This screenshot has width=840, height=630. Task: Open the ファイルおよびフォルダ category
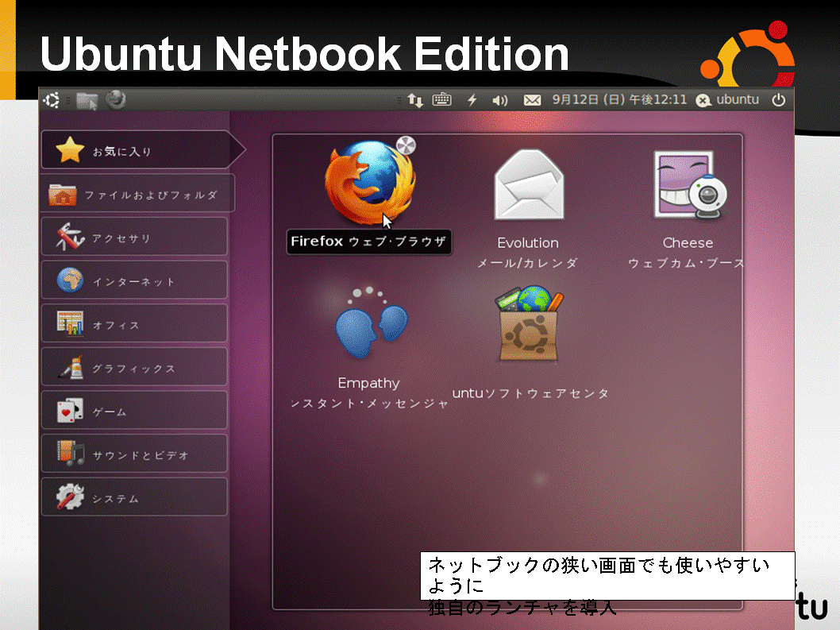pyautogui.click(x=137, y=194)
